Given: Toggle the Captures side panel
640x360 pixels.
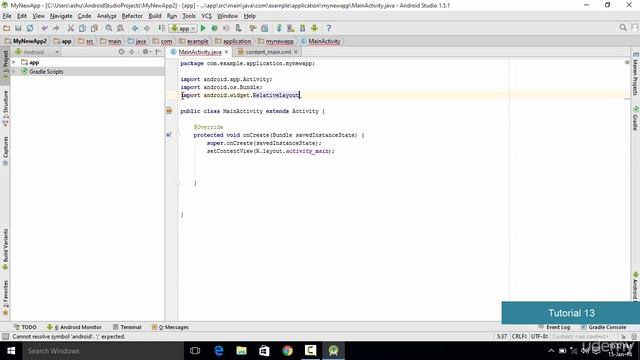Looking at the screenshot, I should click(5, 151).
